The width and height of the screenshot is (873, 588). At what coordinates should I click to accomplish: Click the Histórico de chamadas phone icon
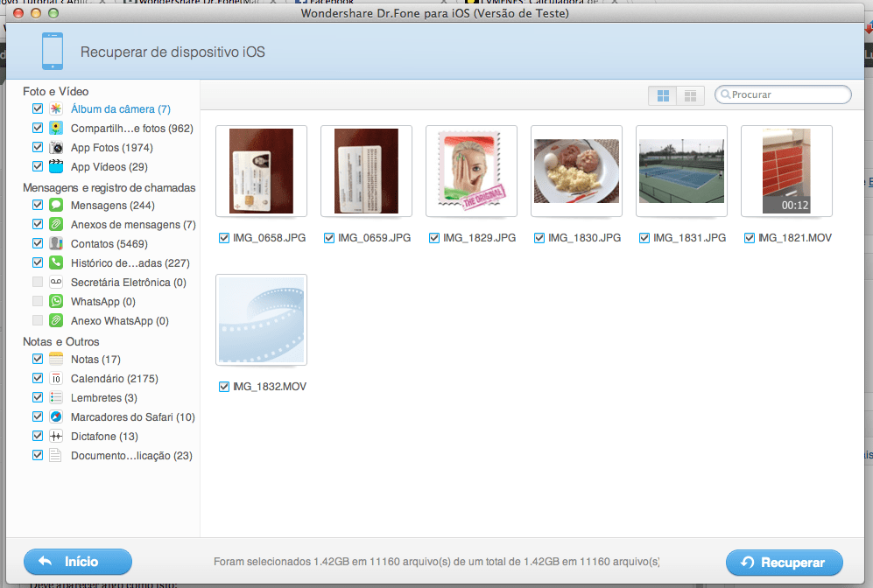click(x=56, y=262)
